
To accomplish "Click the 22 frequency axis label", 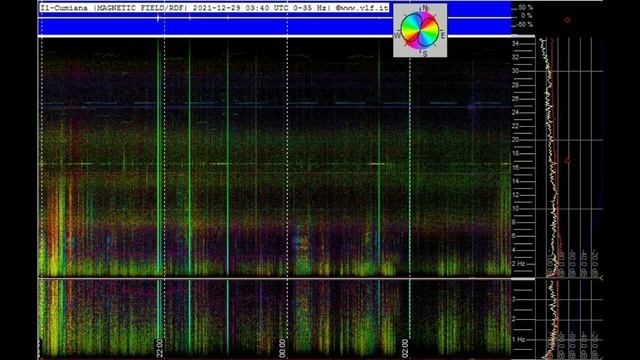I will pos(516,126).
